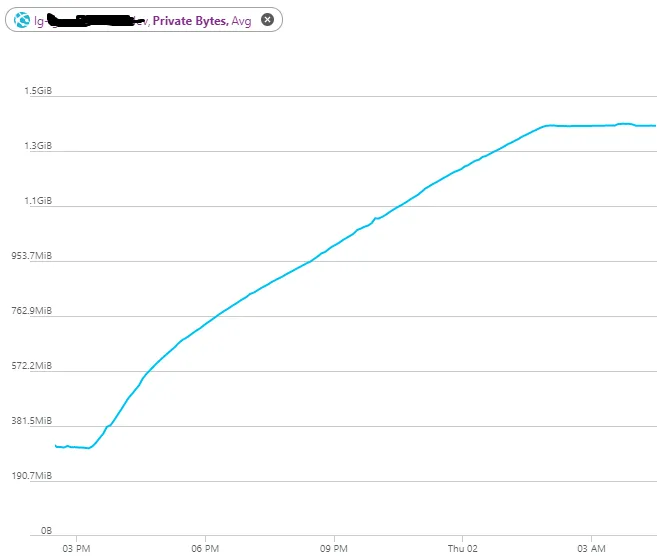The height and width of the screenshot is (560, 657).
Task: Click the globe app service icon in metric chip
Action: tap(22, 20)
